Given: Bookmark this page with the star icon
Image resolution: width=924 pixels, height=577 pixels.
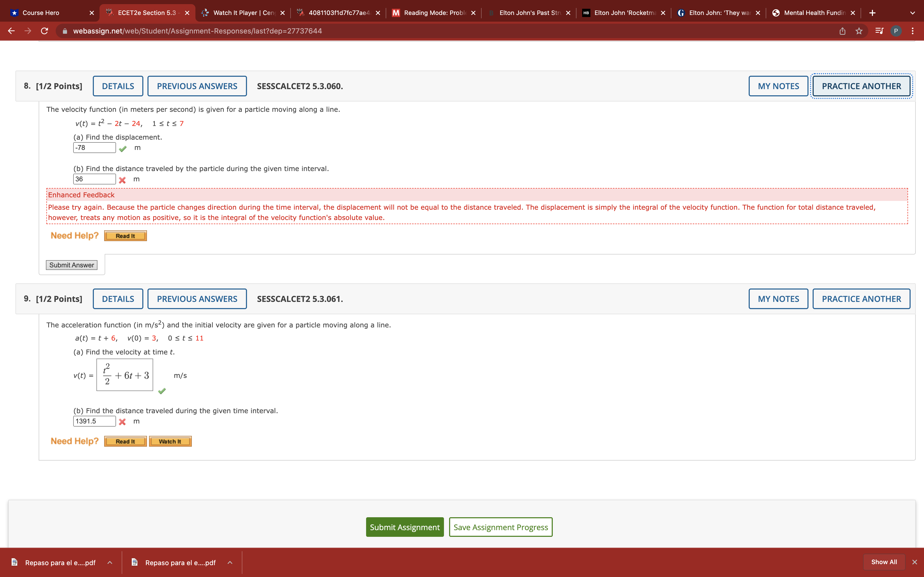Looking at the screenshot, I should [859, 31].
